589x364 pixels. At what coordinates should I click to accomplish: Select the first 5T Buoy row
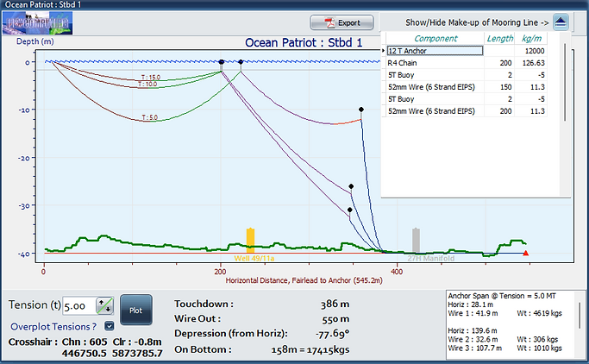pyautogui.click(x=466, y=75)
